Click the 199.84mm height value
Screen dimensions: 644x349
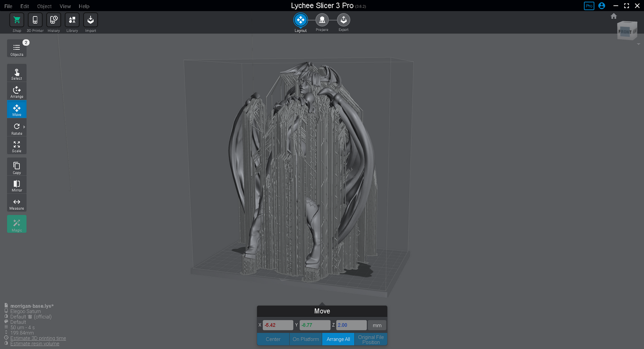point(22,333)
